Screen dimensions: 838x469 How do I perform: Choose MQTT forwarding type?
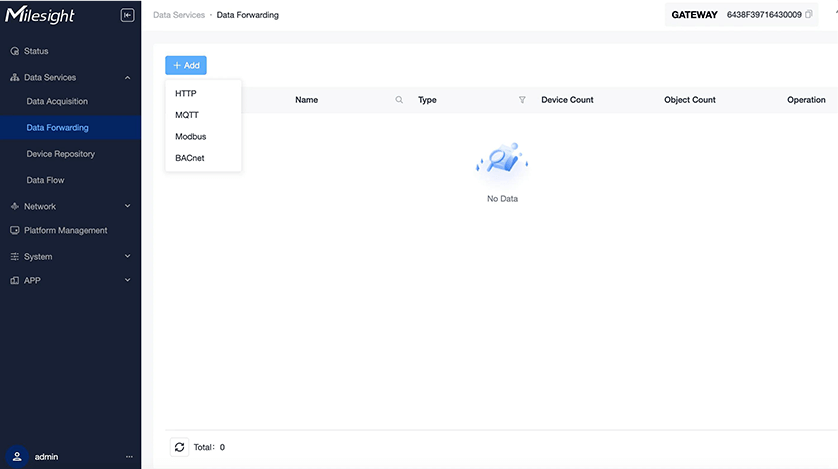(187, 115)
